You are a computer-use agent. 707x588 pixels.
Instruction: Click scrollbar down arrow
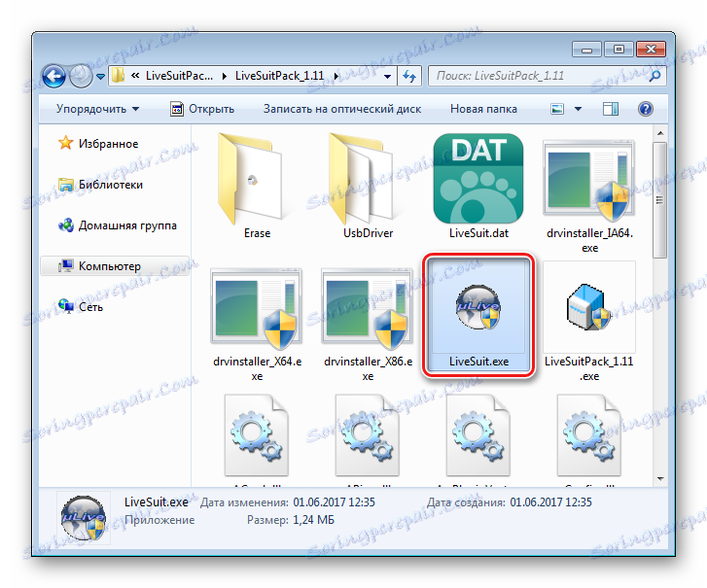click(660, 479)
